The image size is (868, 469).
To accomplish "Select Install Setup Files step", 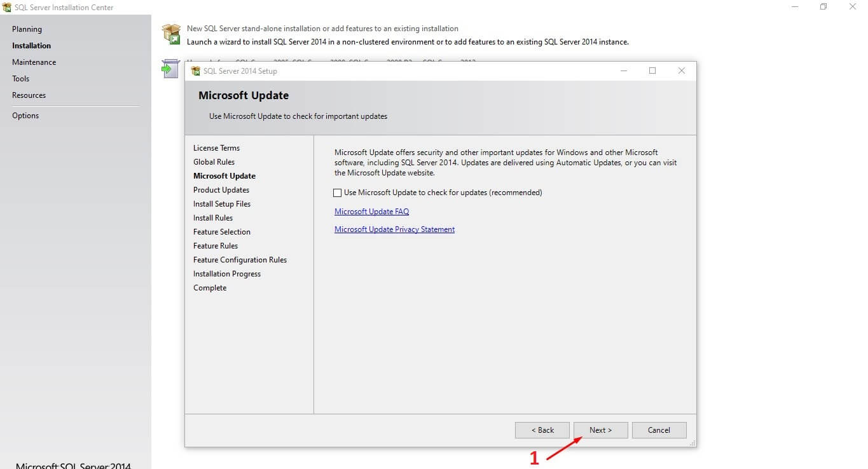I will click(222, 204).
